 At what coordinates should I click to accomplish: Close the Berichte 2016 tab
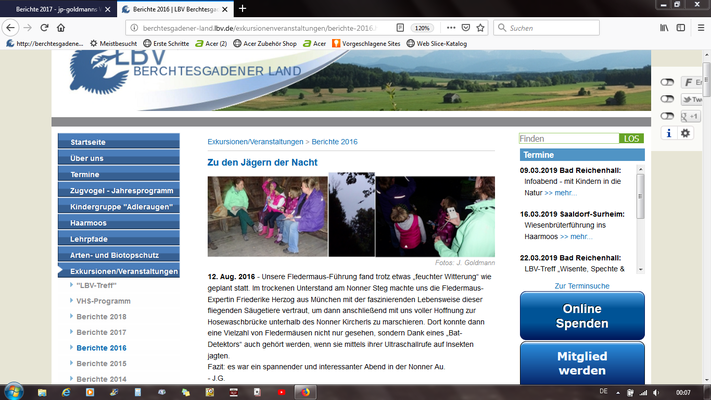coord(225,9)
